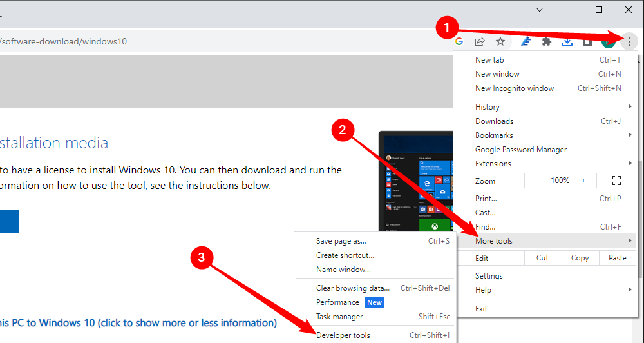Image resolution: width=644 pixels, height=343 pixels.
Task: Decrease zoom with the minus button
Action: click(536, 181)
